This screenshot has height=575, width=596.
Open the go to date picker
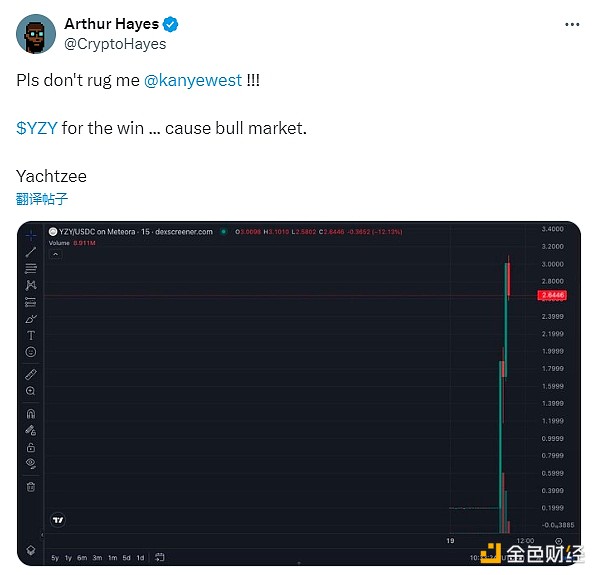coord(160,557)
